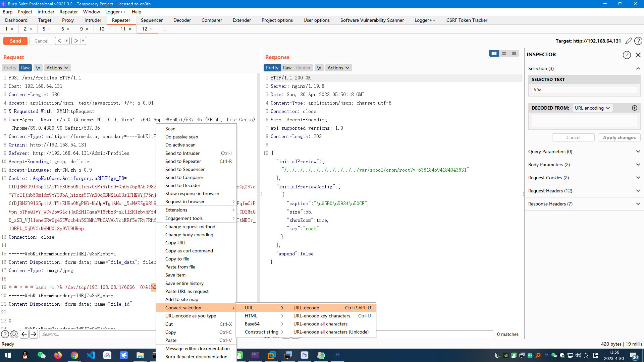Viewport: 644px width, 362px height.
Task: Open the HTML conversion submenu
Action: (260, 316)
